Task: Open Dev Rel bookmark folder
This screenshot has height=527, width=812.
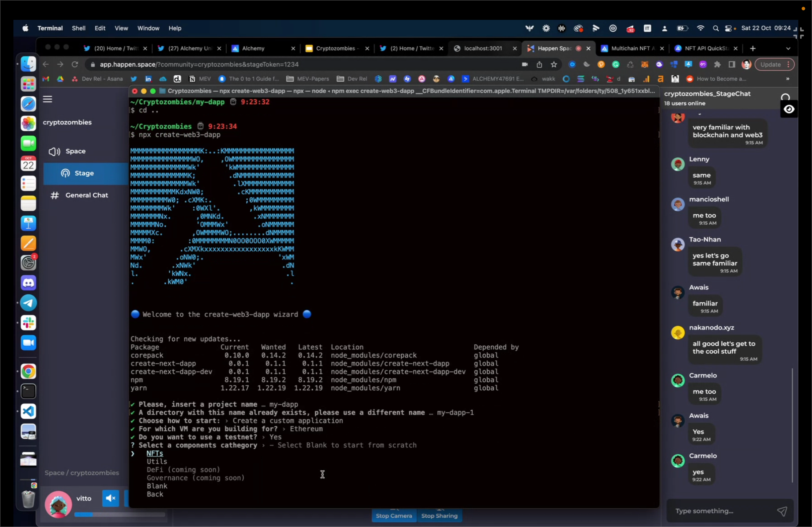Action: tap(352, 79)
